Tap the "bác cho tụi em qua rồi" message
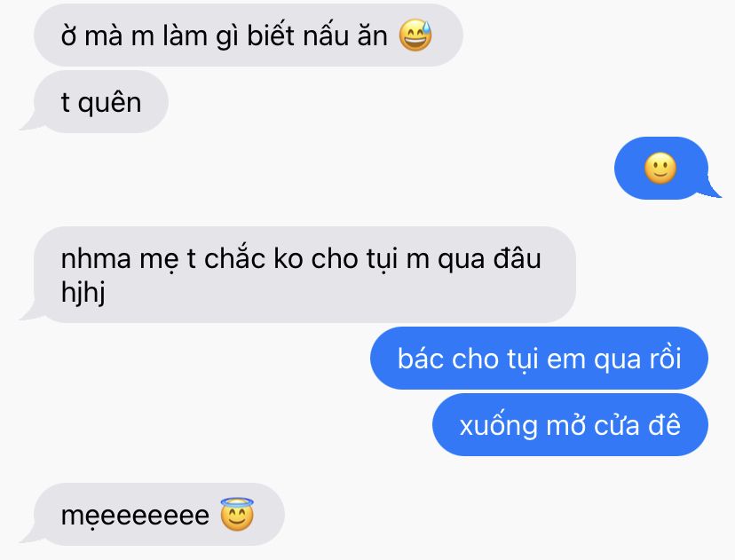Viewport: 735px width, 560px height. point(539,358)
